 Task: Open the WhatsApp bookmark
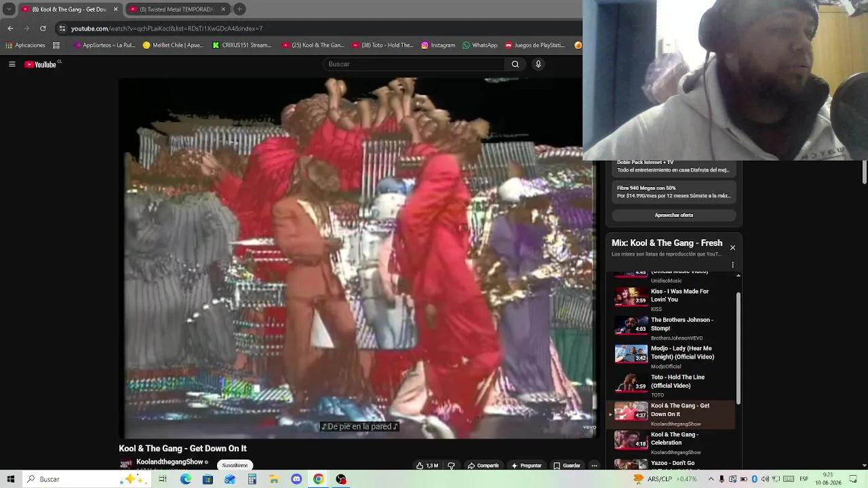(x=479, y=45)
